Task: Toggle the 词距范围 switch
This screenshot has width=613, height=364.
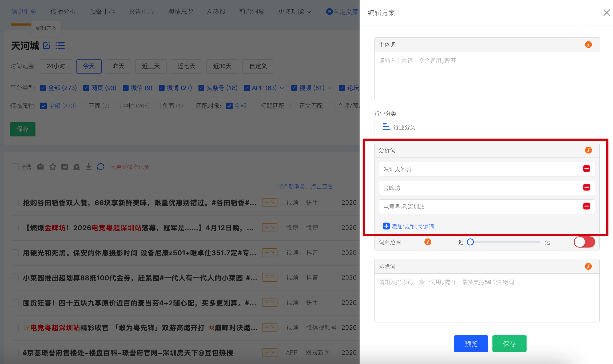Action: coord(584,242)
